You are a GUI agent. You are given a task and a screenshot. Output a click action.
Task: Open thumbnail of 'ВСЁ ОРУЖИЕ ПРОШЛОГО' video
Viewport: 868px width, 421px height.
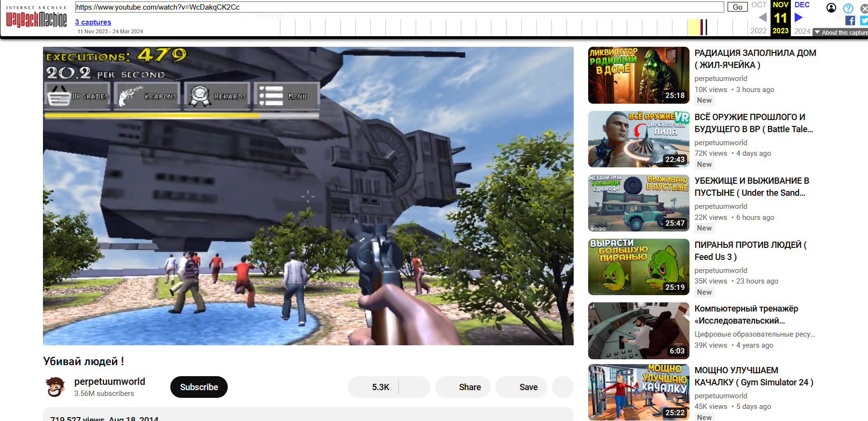coord(639,139)
